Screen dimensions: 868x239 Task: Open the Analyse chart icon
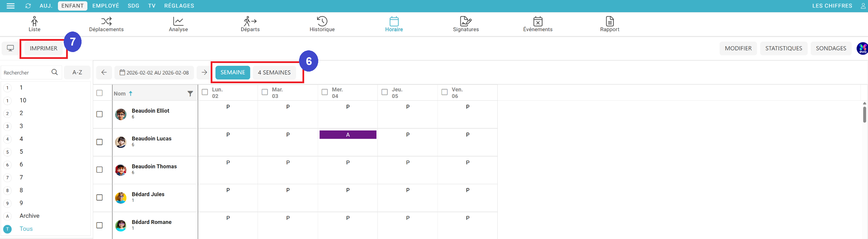click(x=178, y=22)
